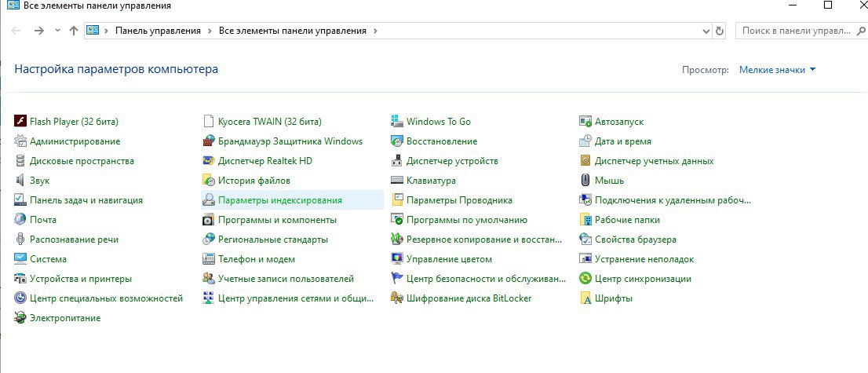Click the control panel icon in address bar
The image size is (868, 373).
pos(93,31)
